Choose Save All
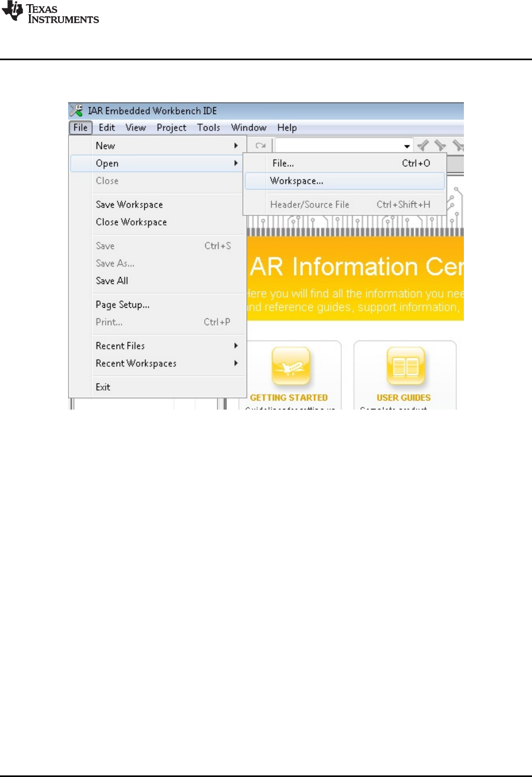 [157, 281]
